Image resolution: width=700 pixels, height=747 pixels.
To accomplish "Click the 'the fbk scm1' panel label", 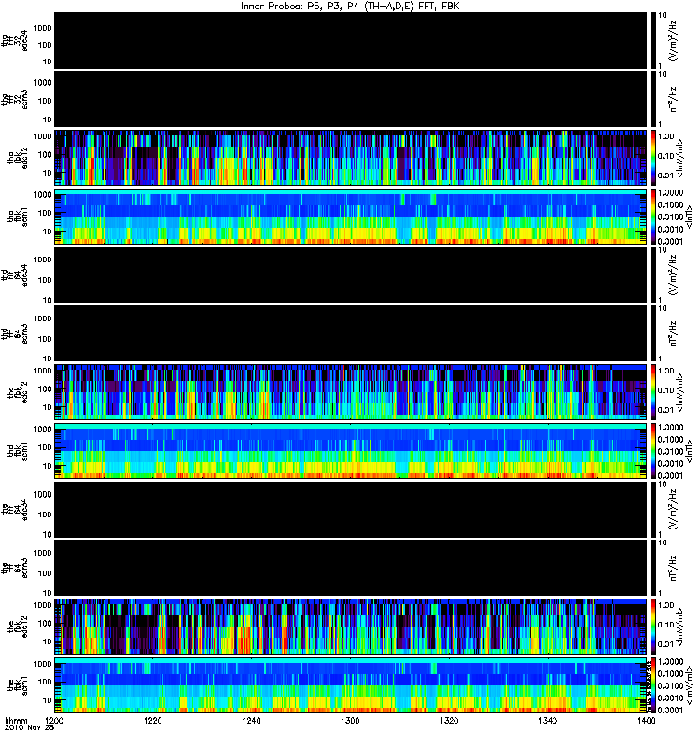I will pyautogui.click(x=18, y=685).
